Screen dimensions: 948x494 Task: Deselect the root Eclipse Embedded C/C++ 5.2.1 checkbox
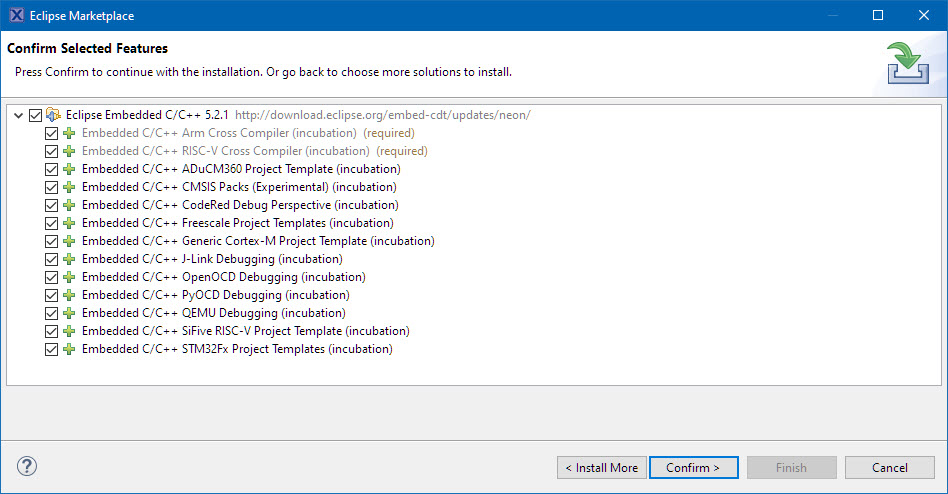click(x=36, y=115)
